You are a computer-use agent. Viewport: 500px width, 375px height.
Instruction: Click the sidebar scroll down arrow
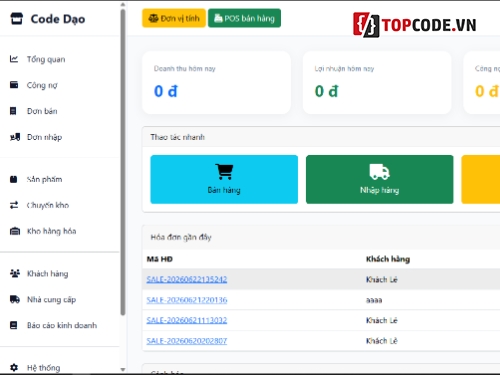pos(123,369)
